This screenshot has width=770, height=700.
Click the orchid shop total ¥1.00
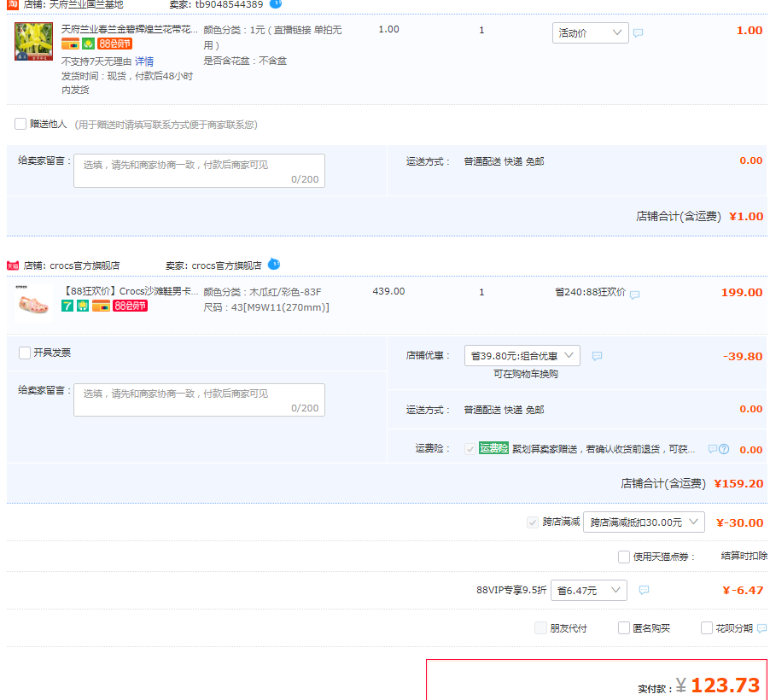point(746,217)
